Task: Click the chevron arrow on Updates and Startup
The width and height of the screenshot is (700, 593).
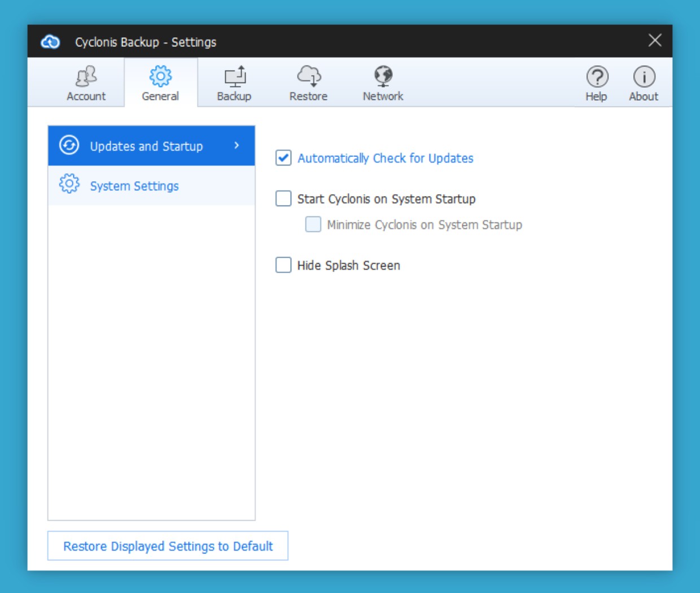Action: [237, 146]
